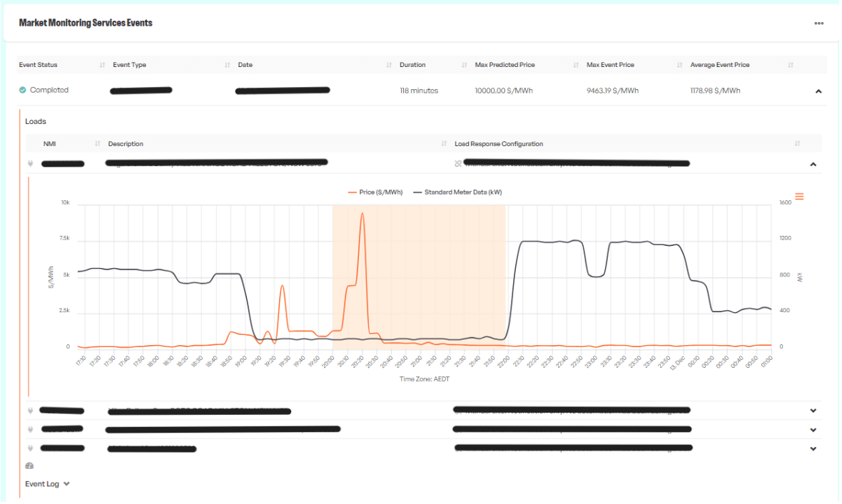Viewport: 842px width, 504px height.
Task: Collapse the Completed event row
Action: [x=818, y=91]
